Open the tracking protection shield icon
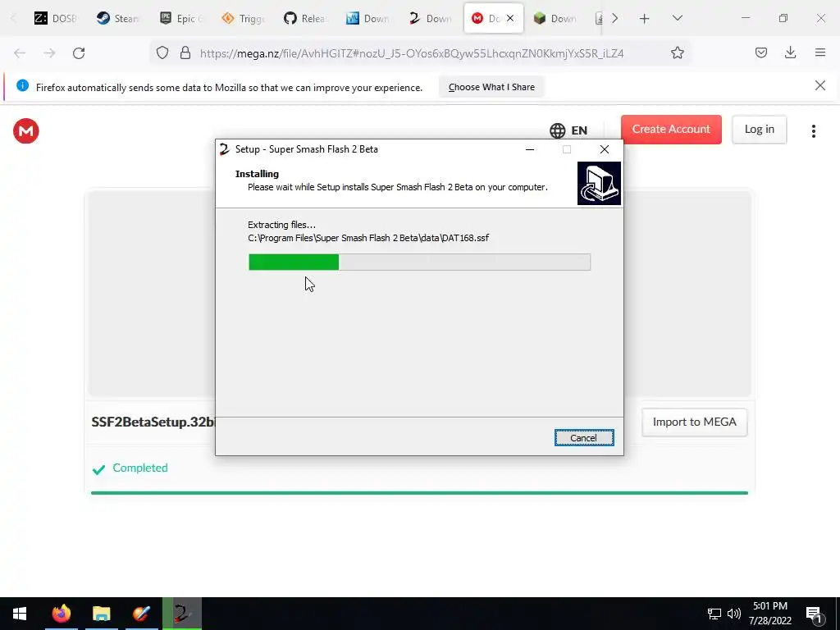The image size is (840, 630). point(162,52)
